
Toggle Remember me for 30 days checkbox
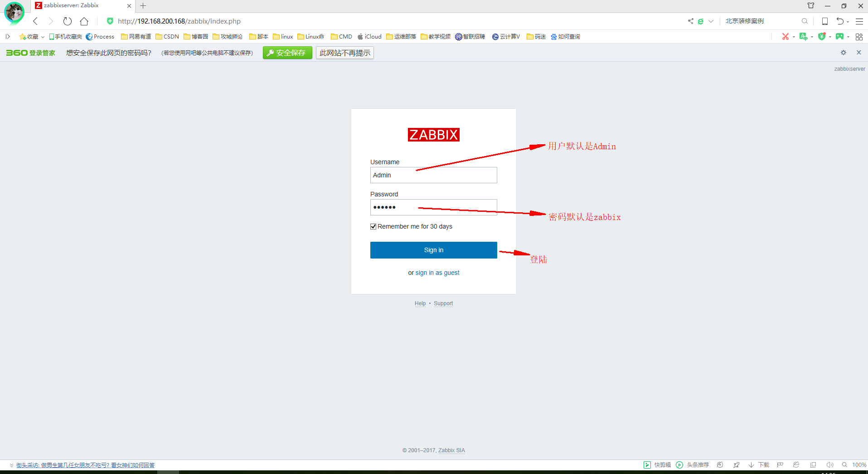(x=373, y=226)
